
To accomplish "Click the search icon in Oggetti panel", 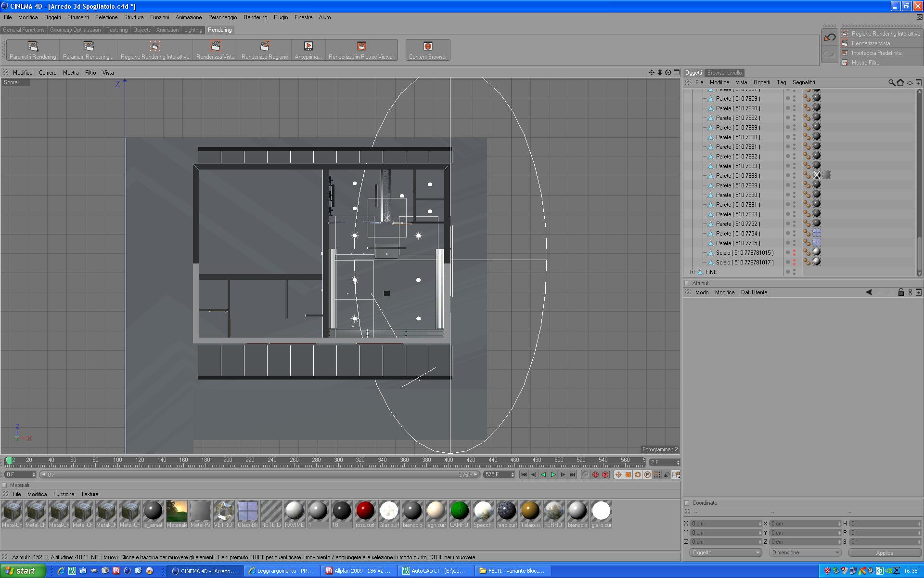I will [891, 83].
